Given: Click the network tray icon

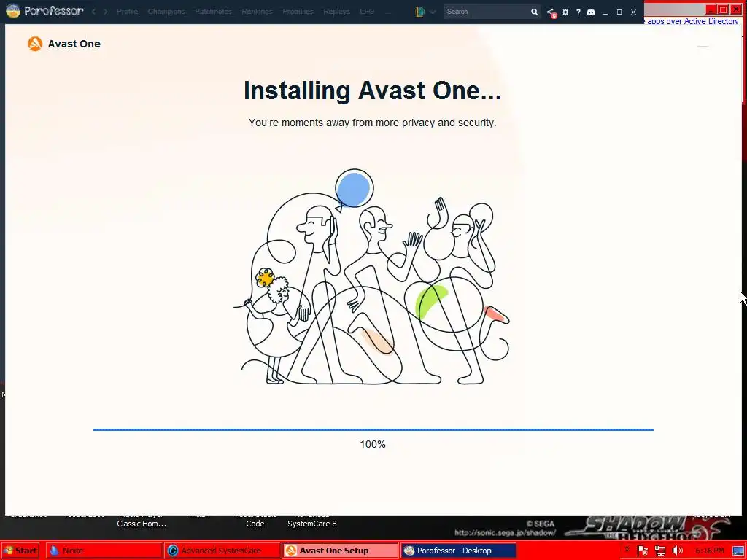Looking at the screenshot, I should pyautogui.click(x=659, y=551).
